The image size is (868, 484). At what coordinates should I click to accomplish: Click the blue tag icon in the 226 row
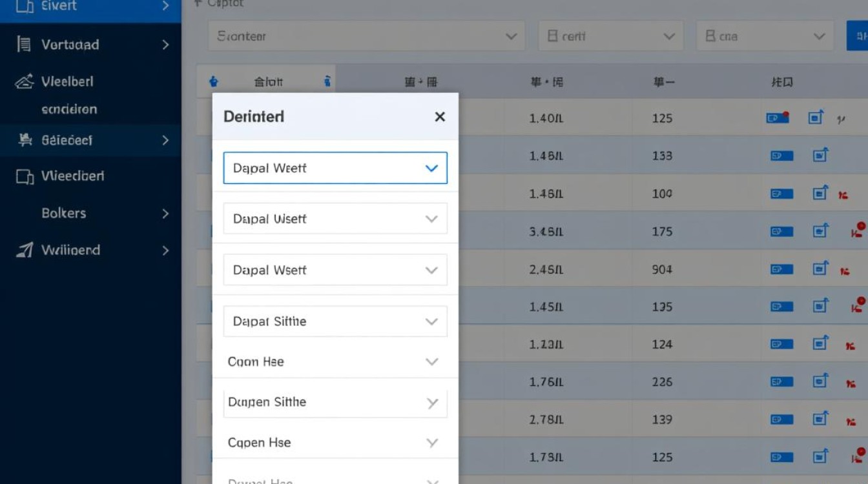pyautogui.click(x=781, y=382)
